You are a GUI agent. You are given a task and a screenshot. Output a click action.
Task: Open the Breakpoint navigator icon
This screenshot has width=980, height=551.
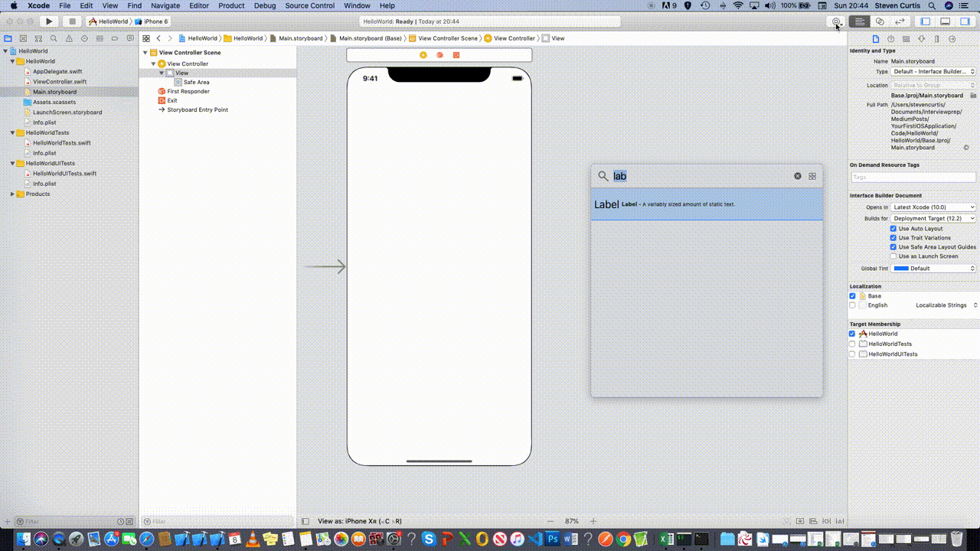coord(115,38)
